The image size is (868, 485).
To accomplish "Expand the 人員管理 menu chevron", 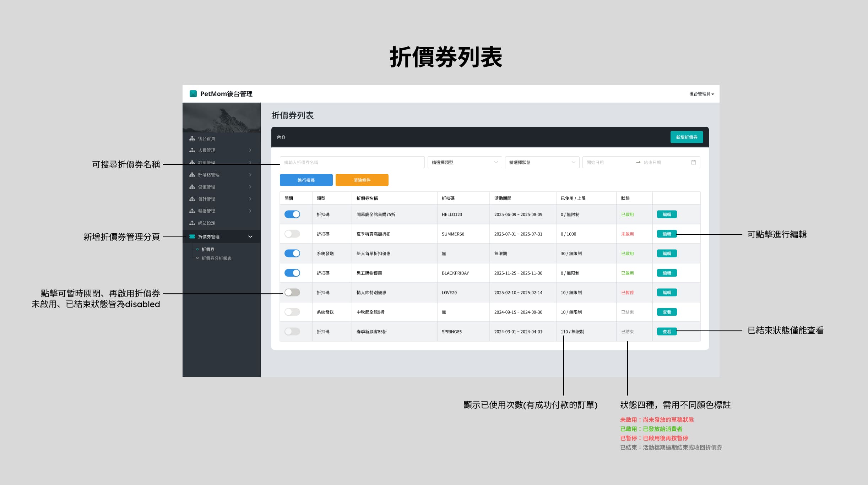I will pos(250,150).
